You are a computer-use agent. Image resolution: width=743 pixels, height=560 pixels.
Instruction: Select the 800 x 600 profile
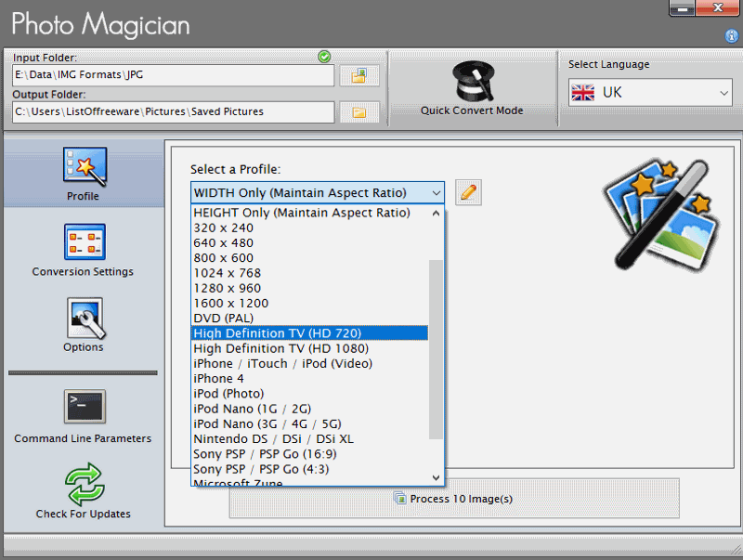(310, 258)
